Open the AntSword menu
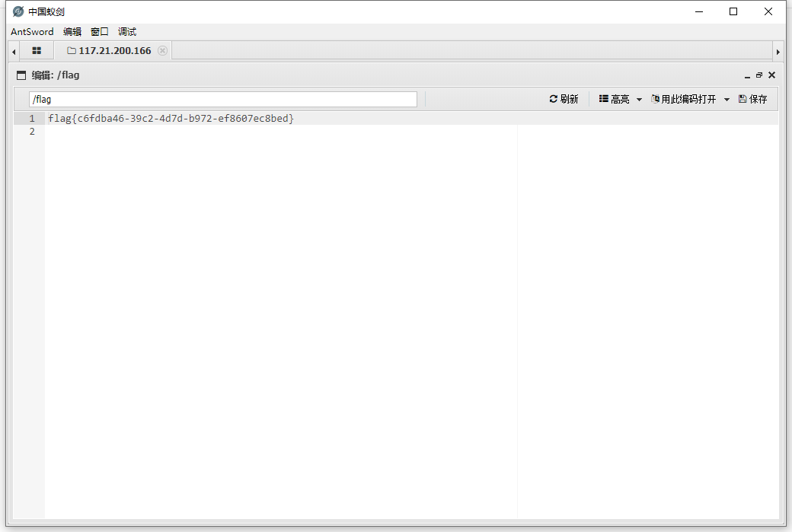 point(32,32)
